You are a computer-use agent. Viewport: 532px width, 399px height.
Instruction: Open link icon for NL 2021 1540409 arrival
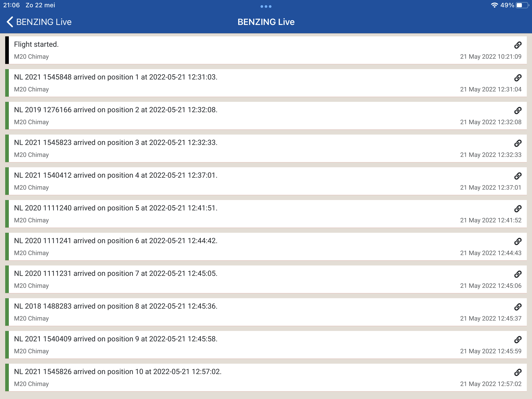pyautogui.click(x=518, y=340)
